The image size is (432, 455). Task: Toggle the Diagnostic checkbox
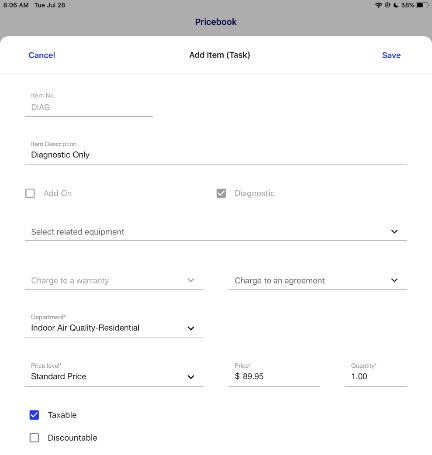point(221,193)
